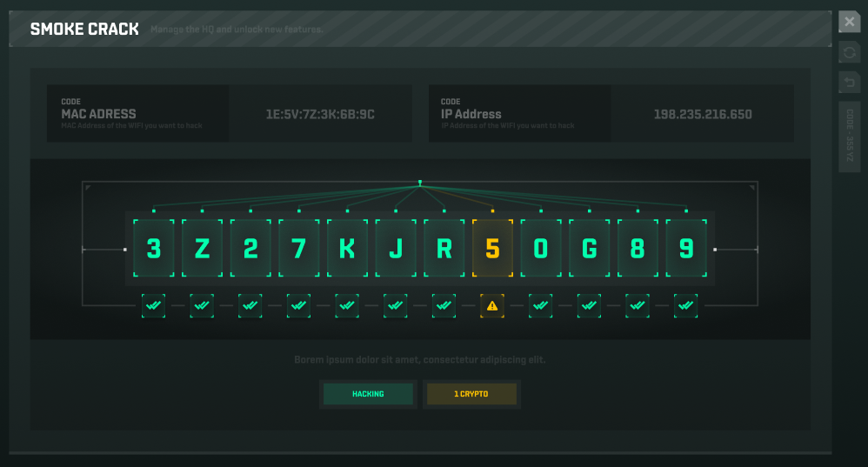Screen dimensions: 868x467
Task: Click the checkmark icon under digit 0
Action: tap(541, 305)
